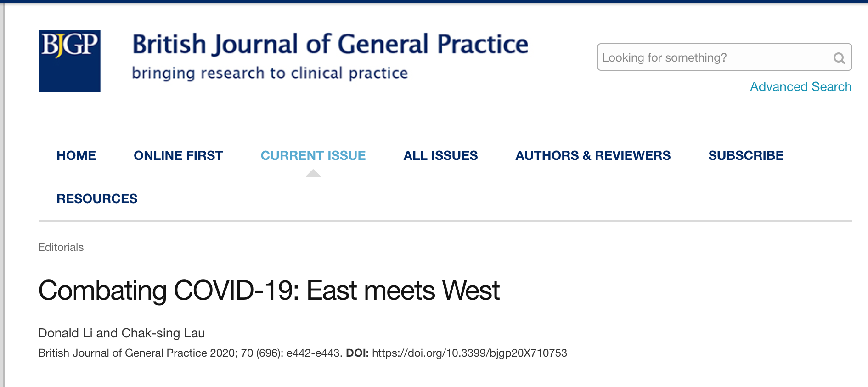Screen dimensions: 868x387
Task: Open the doi.org article DOI link
Action: click(469, 353)
